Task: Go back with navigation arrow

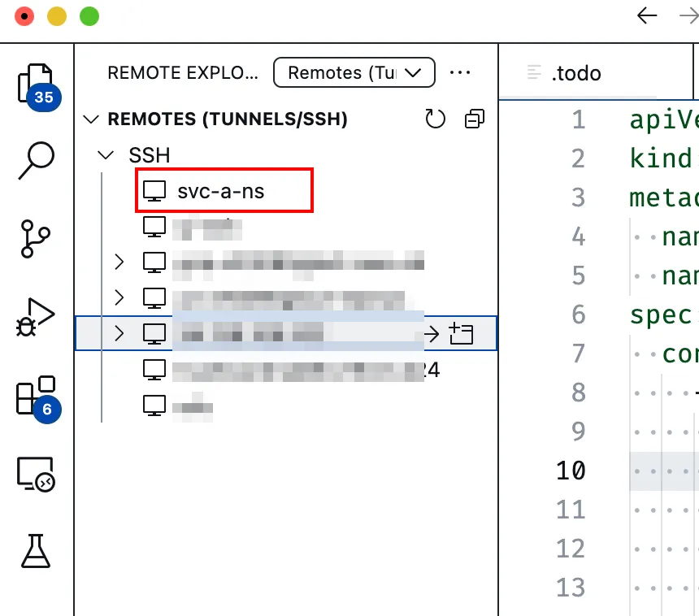Action: point(647,16)
